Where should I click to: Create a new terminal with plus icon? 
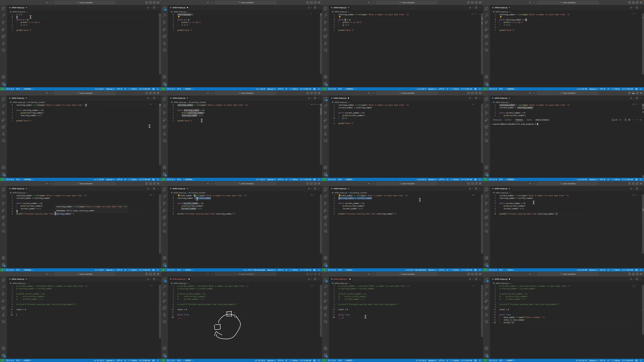coord(620,120)
